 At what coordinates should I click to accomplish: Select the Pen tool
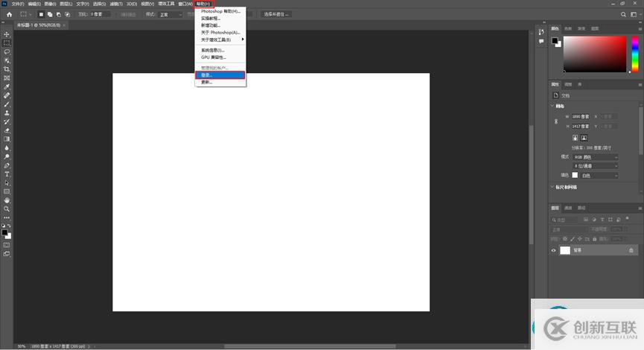point(7,165)
